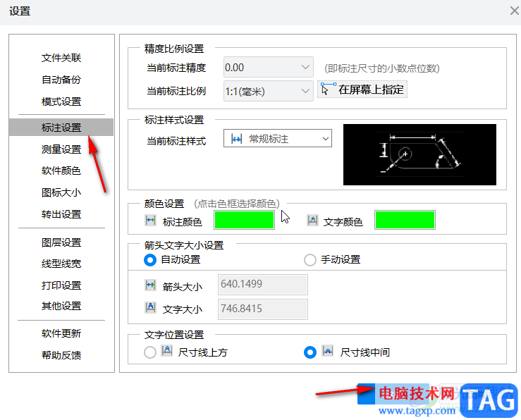Select 标注设置 in the sidebar
Viewport: 521px width, 420px height.
[x=61, y=127]
